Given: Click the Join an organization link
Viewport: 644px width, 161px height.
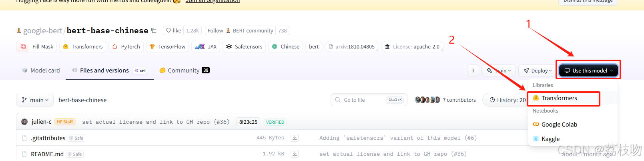Looking at the screenshot, I should 213,1.
